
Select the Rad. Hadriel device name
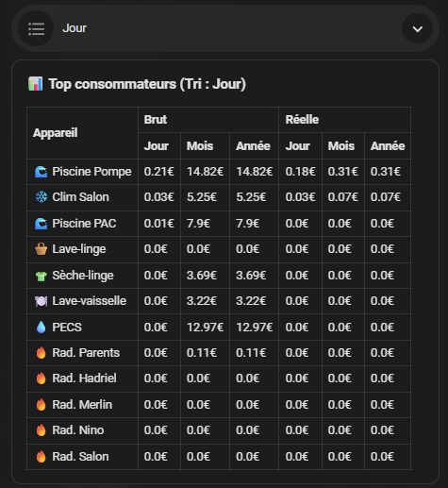(84, 379)
